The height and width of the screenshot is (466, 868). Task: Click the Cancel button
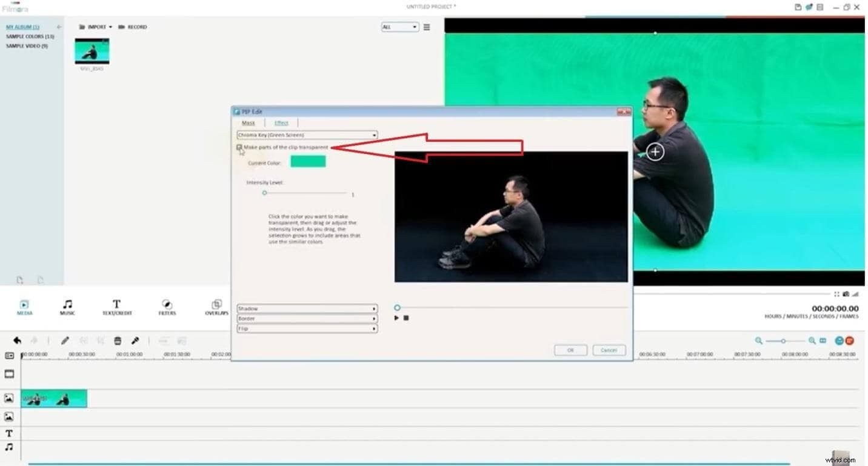pos(609,350)
